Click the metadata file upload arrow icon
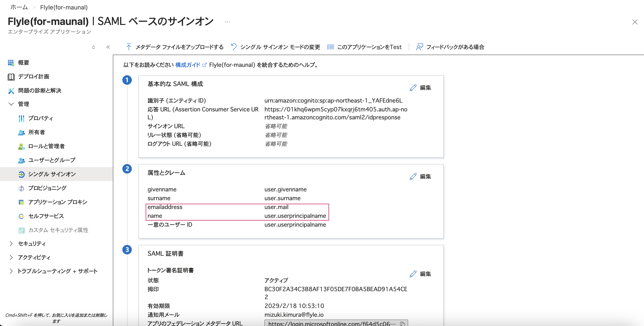Viewport: 644px width, 326px height. point(129,47)
